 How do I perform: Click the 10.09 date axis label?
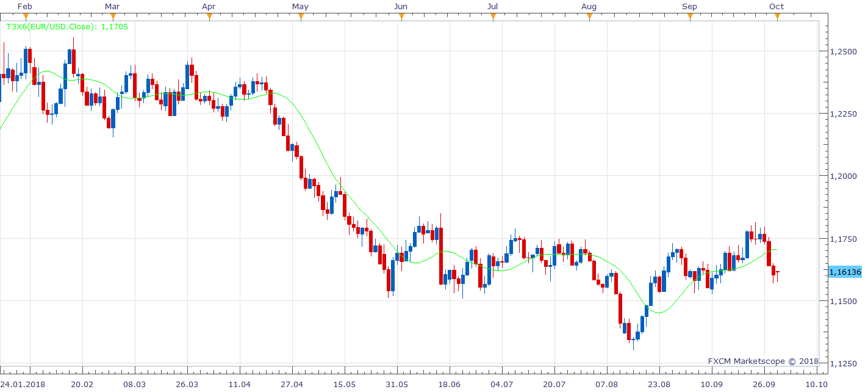712,384
